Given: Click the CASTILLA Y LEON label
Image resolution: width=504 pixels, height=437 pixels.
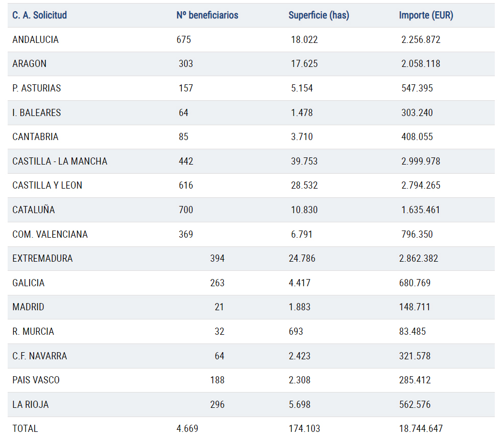Looking at the screenshot, I should (47, 186).
